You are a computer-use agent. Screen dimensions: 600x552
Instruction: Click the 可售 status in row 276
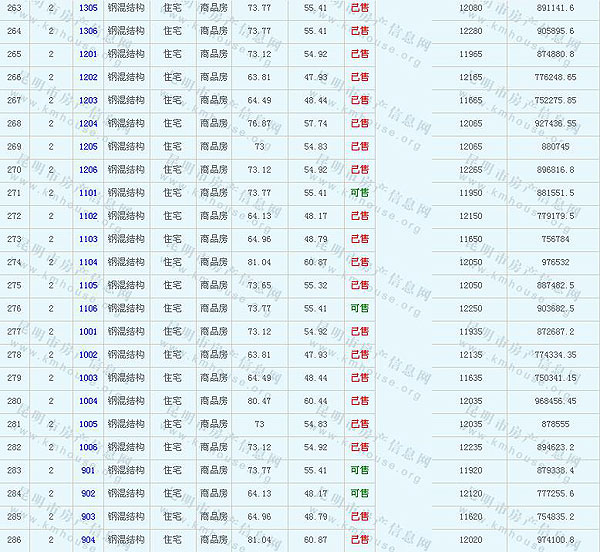click(x=360, y=308)
